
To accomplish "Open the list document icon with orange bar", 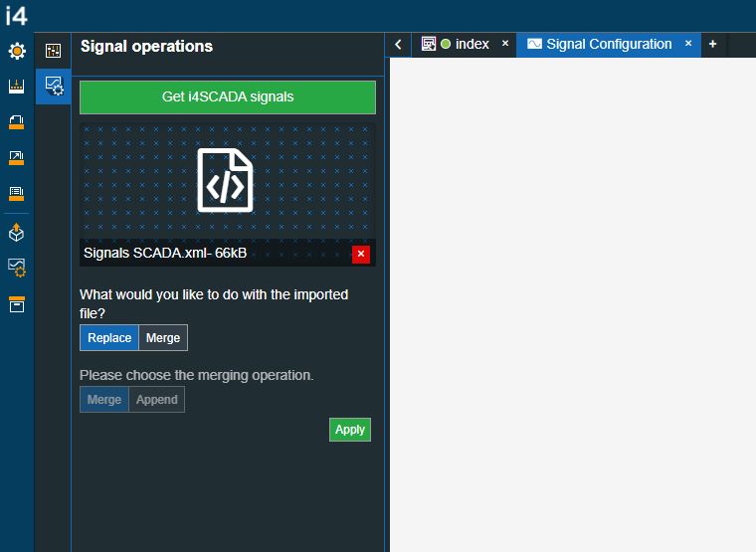I will point(17,194).
